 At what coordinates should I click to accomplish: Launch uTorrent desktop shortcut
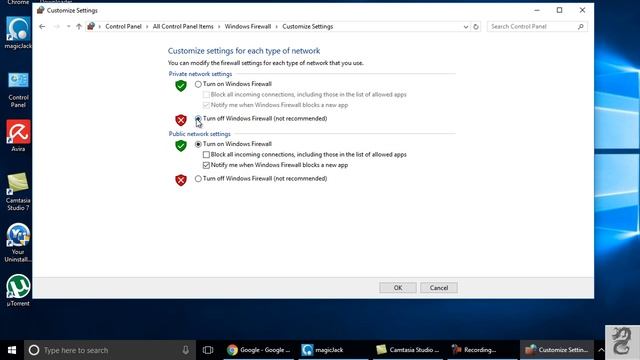click(18, 290)
